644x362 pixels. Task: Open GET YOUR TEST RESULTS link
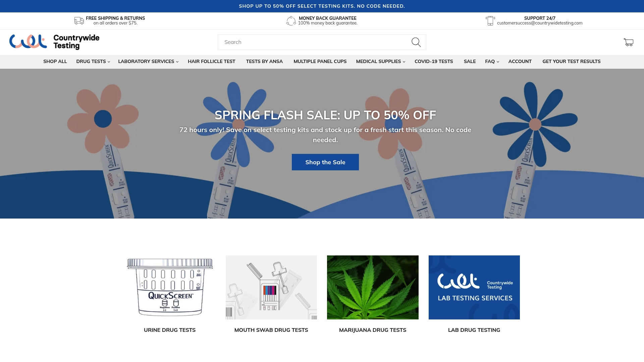[x=571, y=61]
